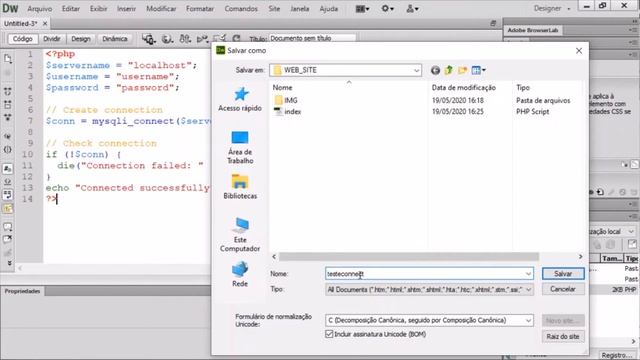Image resolution: width=640 pixels, height=360 pixels.
Task: Click the Raiz do site button
Action: (563, 336)
